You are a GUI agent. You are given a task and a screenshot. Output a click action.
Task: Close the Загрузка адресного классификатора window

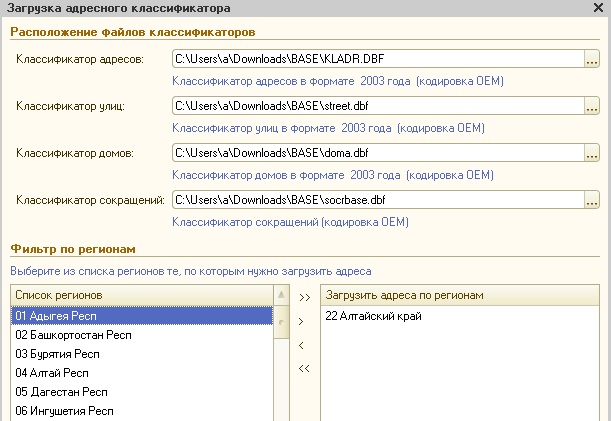[x=598, y=7]
